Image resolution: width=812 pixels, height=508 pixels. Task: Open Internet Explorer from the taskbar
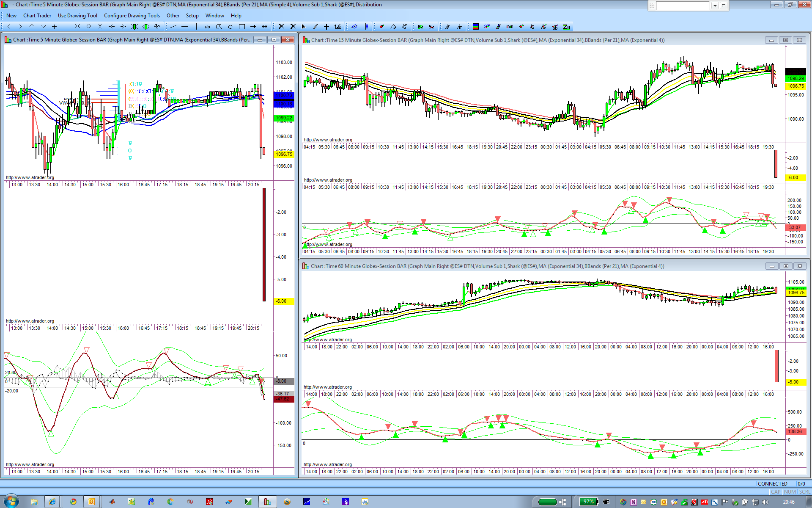pyautogui.click(x=52, y=502)
